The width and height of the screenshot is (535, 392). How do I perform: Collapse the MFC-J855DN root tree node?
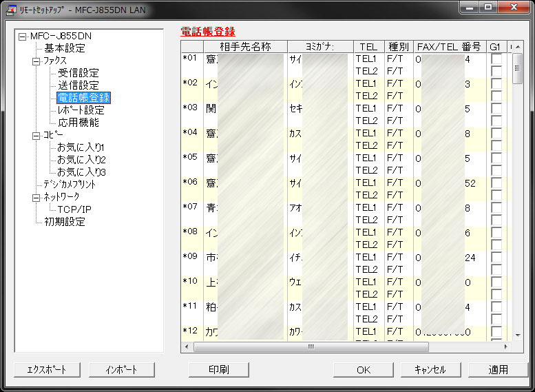tap(22, 37)
